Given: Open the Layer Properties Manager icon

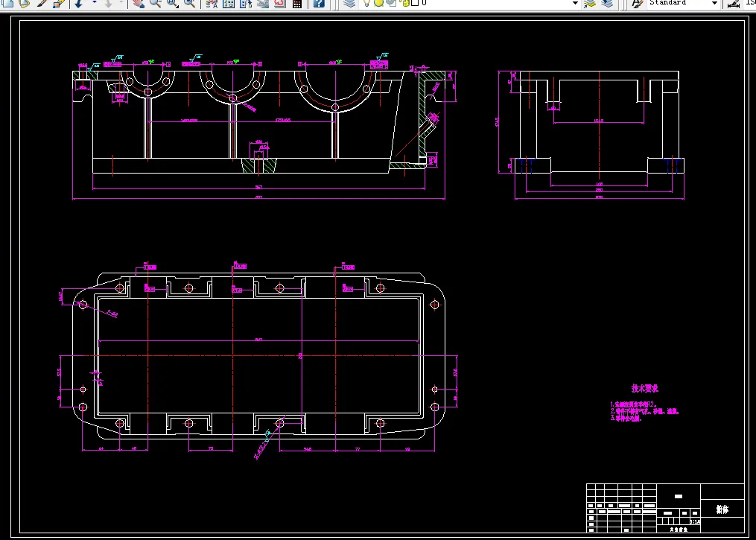Looking at the screenshot, I should coord(349,3).
